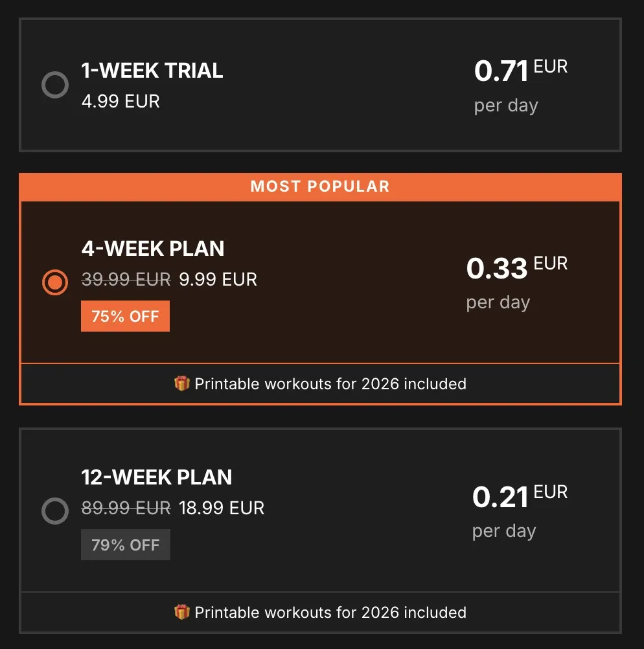The height and width of the screenshot is (649, 644).
Task: Click the MOST POPULAR banner
Action: 320,187
